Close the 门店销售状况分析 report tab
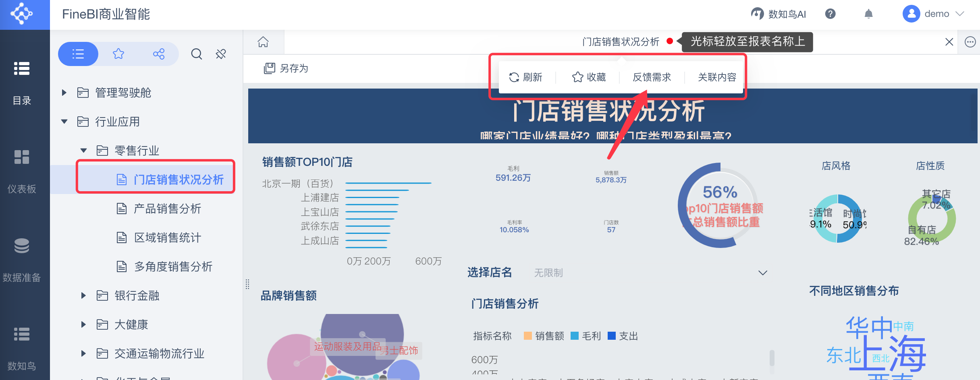Viewport: 980px width, 380px height. (x=949, y=42)
